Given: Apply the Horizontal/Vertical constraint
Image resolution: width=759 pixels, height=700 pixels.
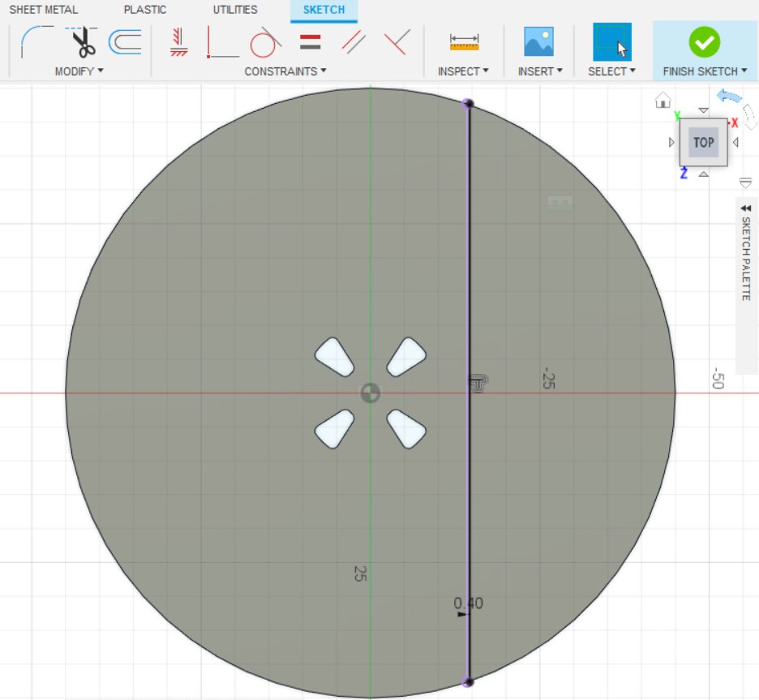Looking at the screenshot, I should tap(179, 41).
